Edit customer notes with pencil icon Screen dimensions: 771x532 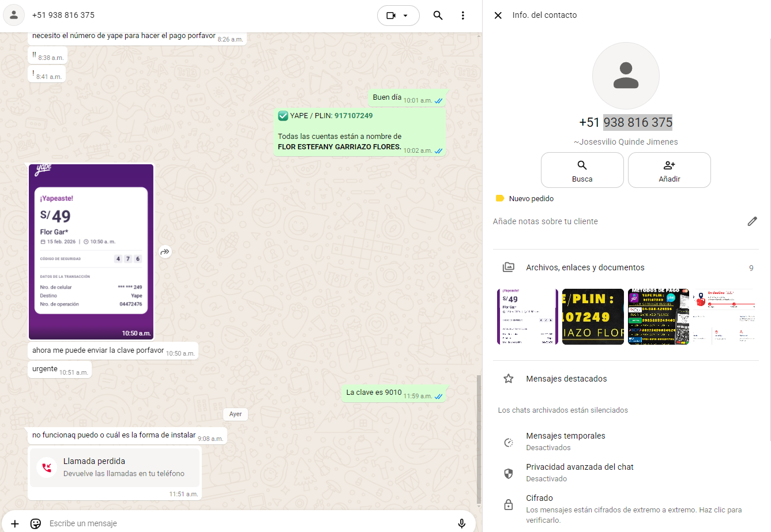tap(752, 221)
